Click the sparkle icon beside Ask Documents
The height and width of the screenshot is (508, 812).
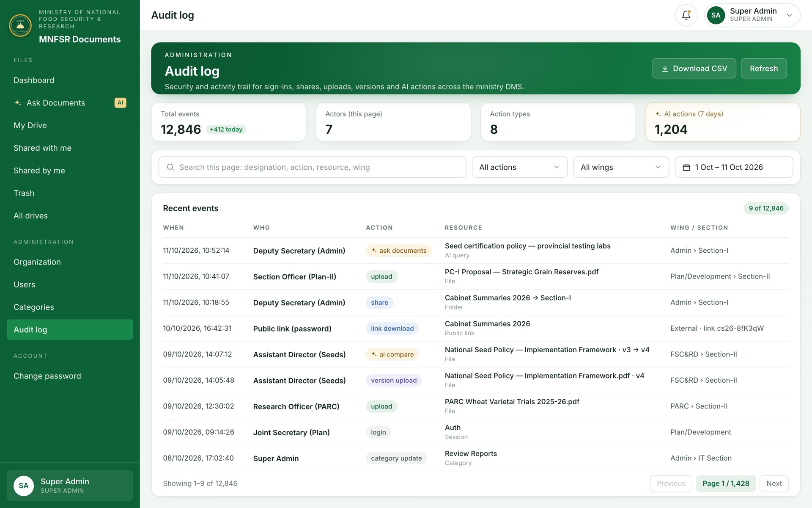point(18,103)
